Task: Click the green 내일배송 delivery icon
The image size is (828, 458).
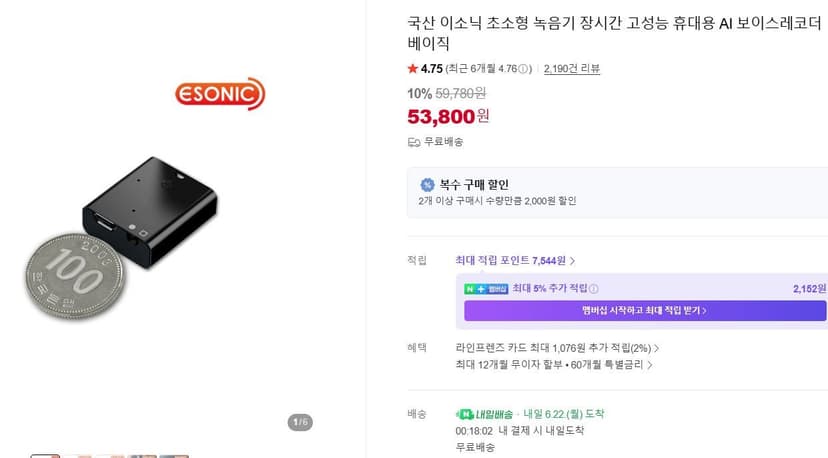Action: pyautogui.click(x=465, y=414)
